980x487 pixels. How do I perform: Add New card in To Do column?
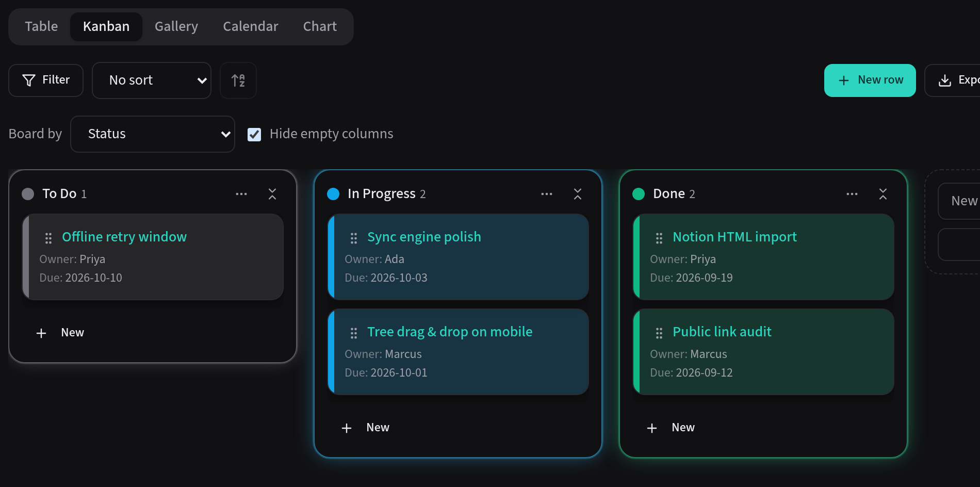tap(60, 333)
